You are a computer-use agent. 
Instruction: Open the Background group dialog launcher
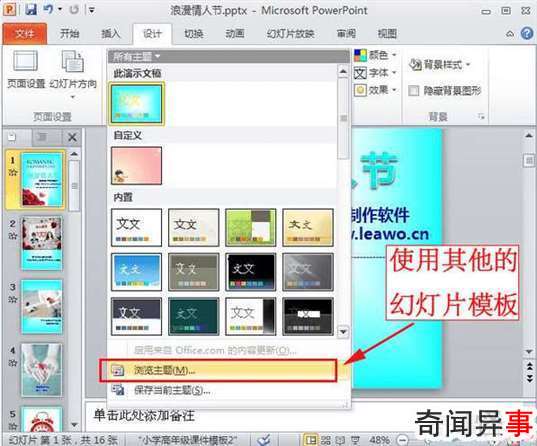(x=482, y=117)
